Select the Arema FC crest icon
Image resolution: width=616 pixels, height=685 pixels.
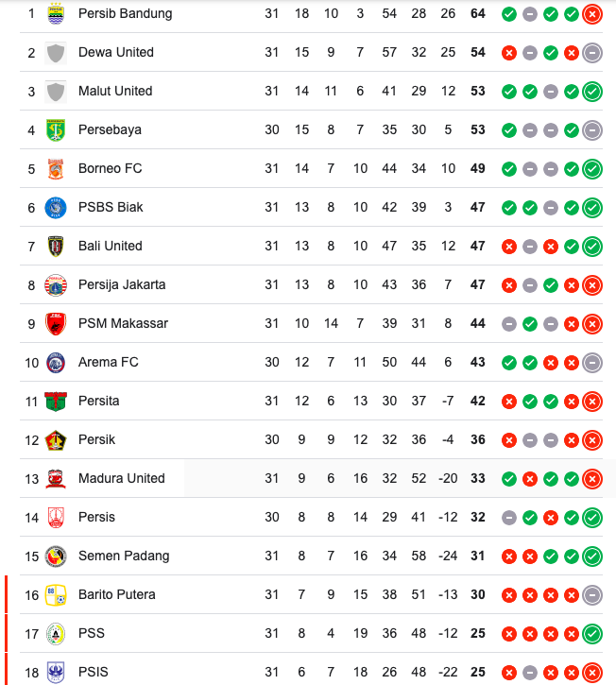pos(56,363)
